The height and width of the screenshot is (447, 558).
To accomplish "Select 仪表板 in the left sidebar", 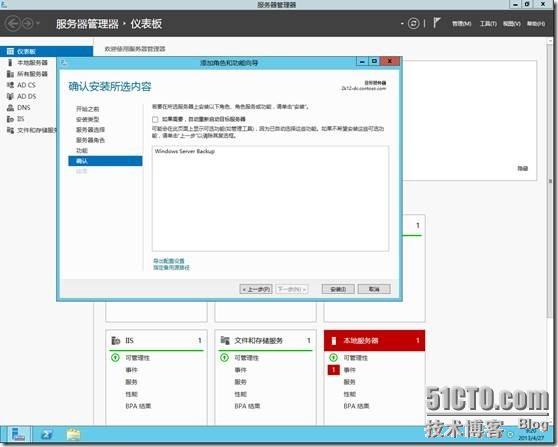I will pos(46,51).
